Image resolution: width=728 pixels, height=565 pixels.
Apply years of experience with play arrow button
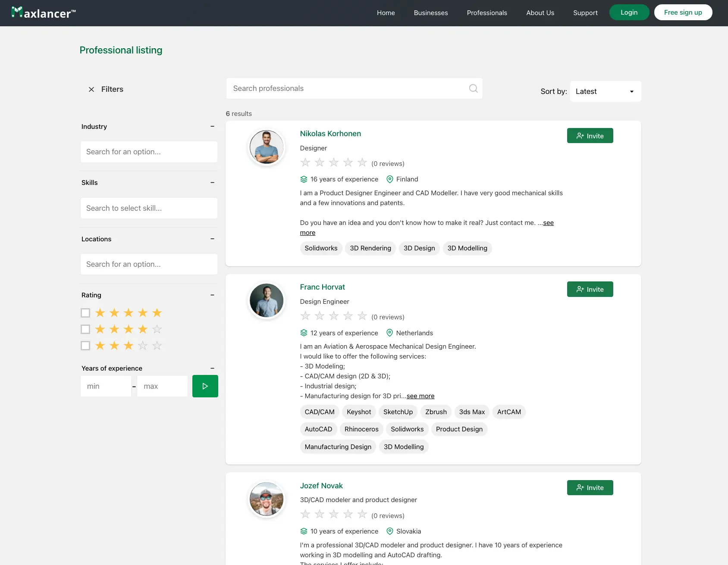(205, 386)
